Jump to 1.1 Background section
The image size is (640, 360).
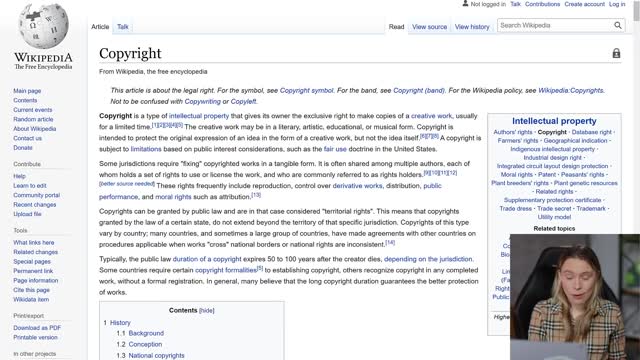146,333
